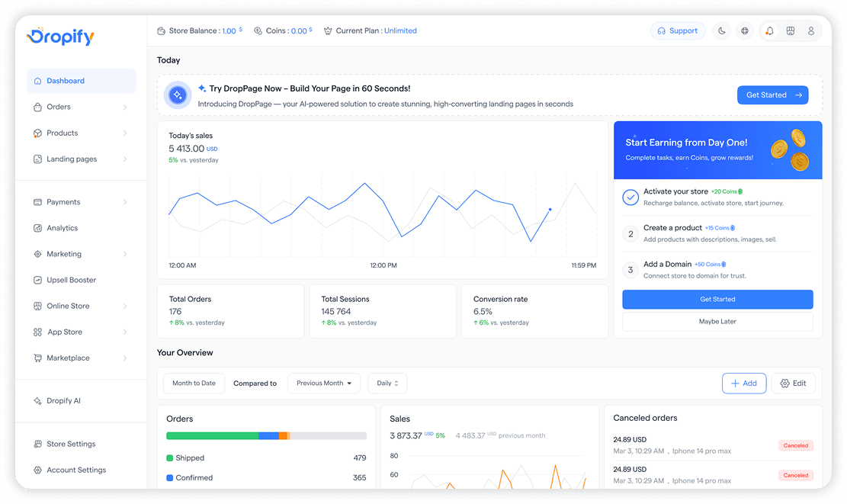Select the Month to Date tab
This screenshot has width=847, height=504.
pyautogui.click(x=194, y=383)
